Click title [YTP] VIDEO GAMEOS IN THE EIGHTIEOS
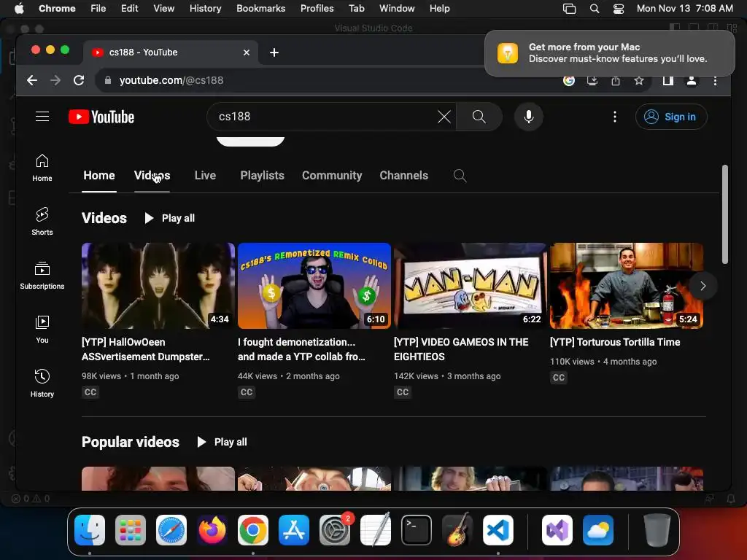Viewport: 747px width, 560px height. click(x=461, y=349)
